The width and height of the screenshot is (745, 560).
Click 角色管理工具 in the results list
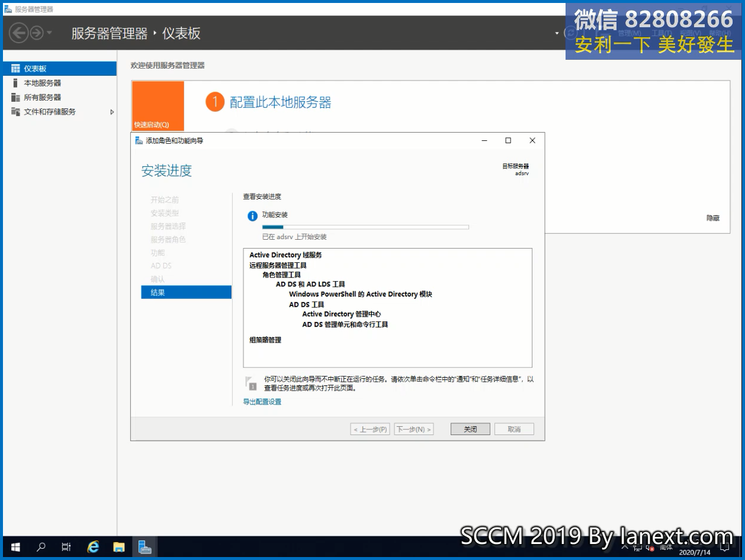[282, 275]
